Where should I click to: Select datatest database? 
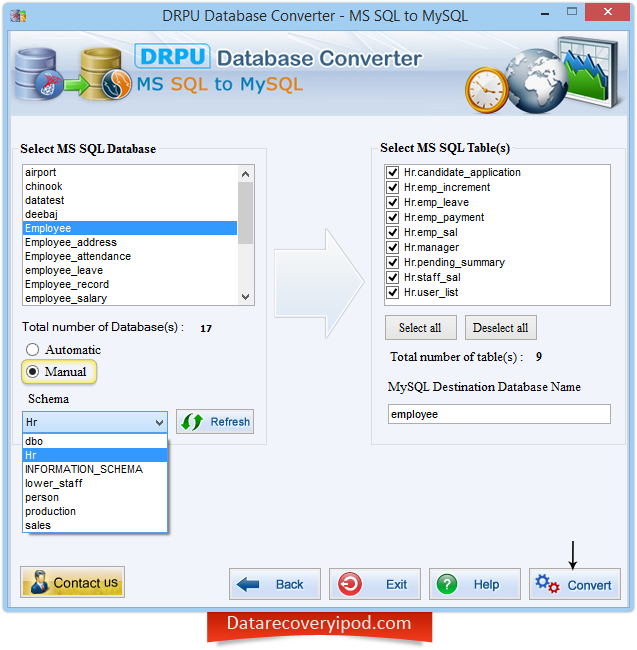pos(130,201)
